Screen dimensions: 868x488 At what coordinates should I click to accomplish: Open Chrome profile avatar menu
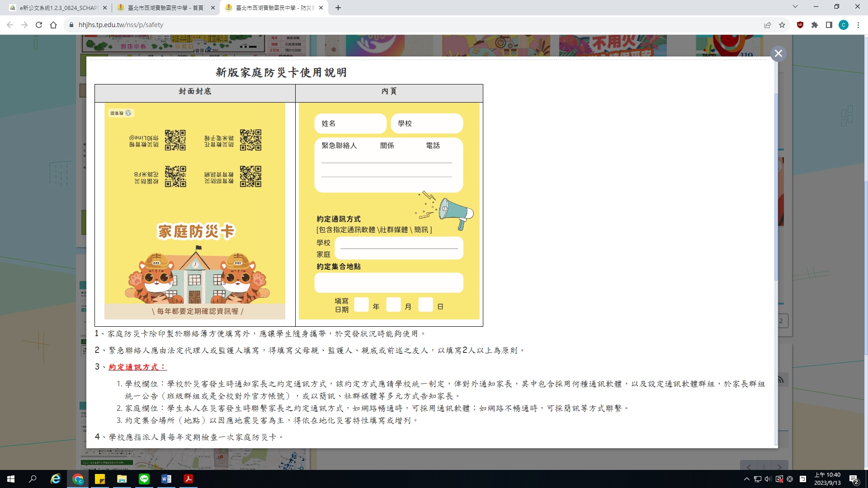coord(844,25)
